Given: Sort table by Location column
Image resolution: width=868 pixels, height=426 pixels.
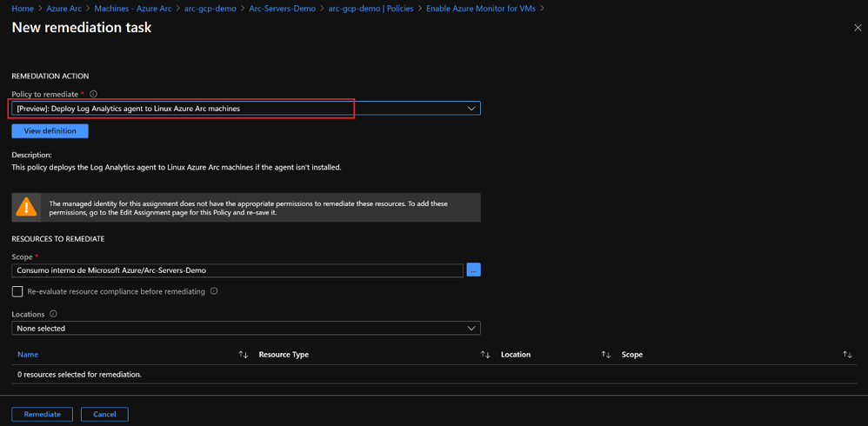Looking at the screenshot, I should tap(605, 355).
